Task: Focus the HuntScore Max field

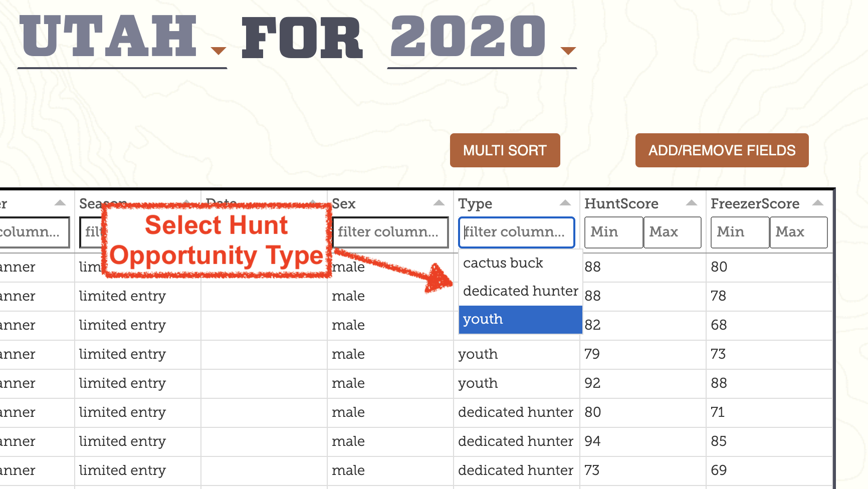Action: 672,232
